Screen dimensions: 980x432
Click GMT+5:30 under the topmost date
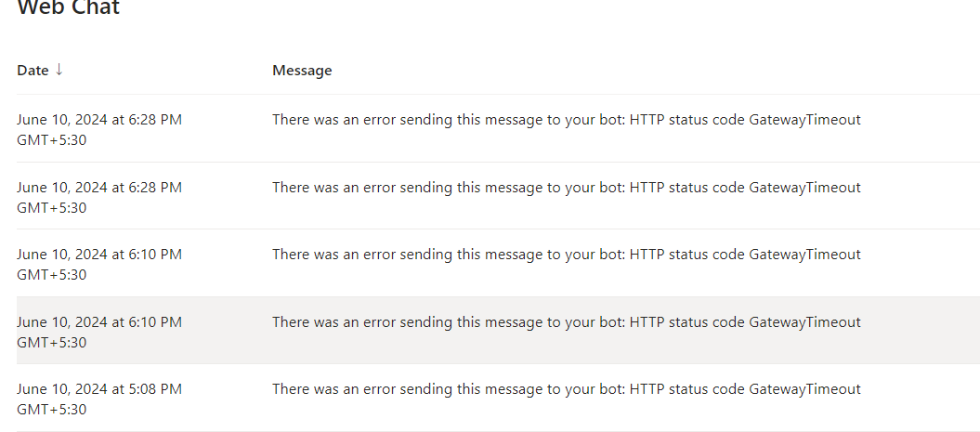click(x=52, y=139)
